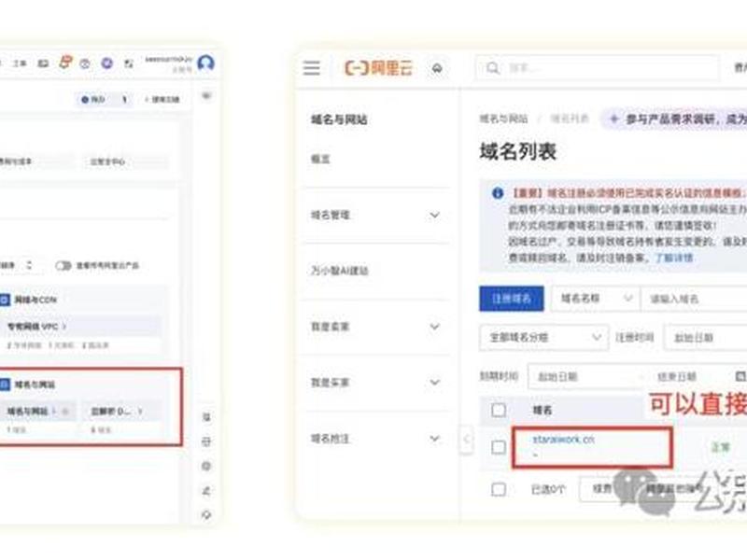Screen dimensions: 747x560
Task: Click the purple round icon in the left window's top bar
Action: [106, 63]
